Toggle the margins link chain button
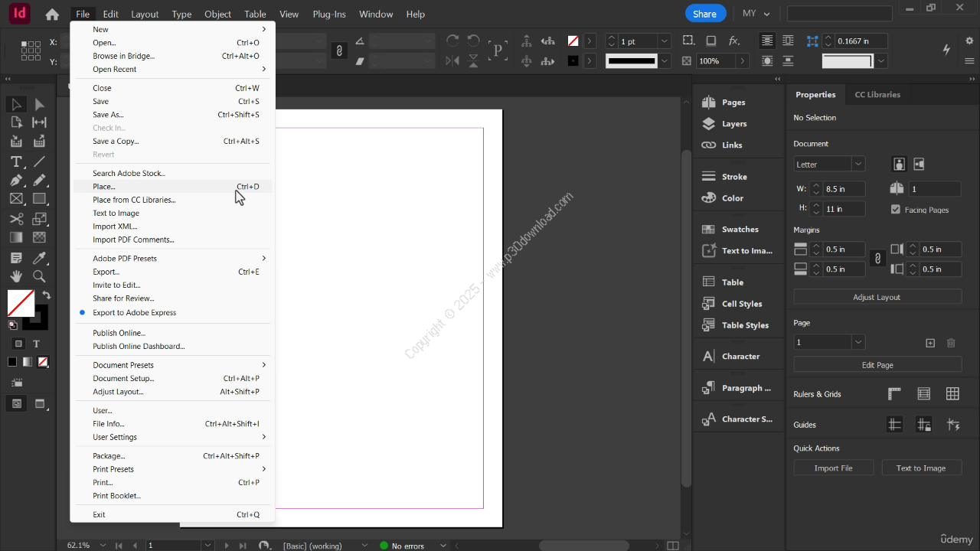This screenshot has width=980, height=551. [x=878, y=259]
